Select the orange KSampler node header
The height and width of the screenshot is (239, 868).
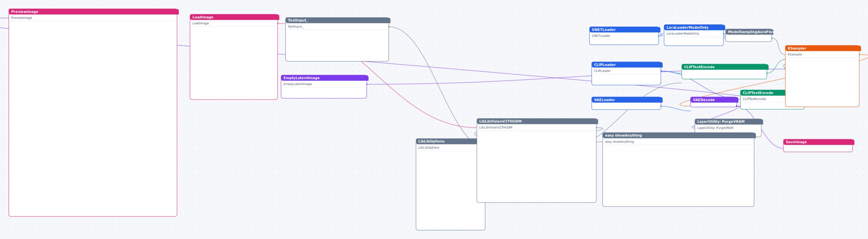pyautogui.click(x=823, y=48)
